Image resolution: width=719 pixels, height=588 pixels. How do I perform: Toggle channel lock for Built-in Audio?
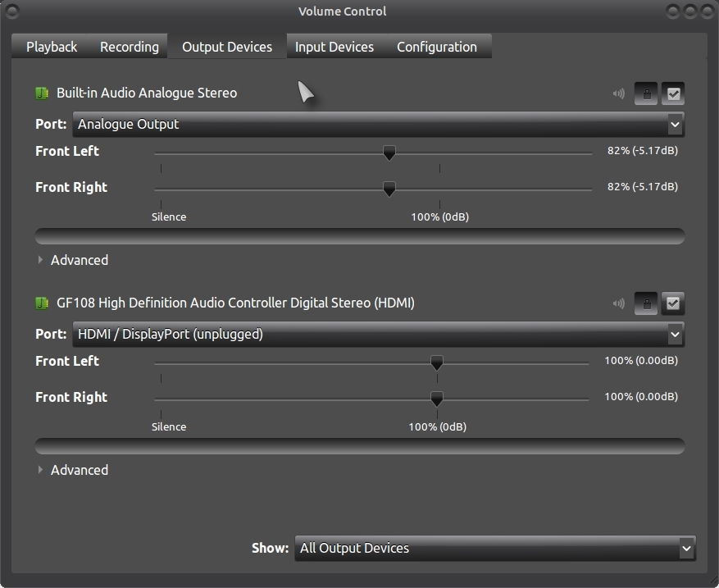[646, 93]
